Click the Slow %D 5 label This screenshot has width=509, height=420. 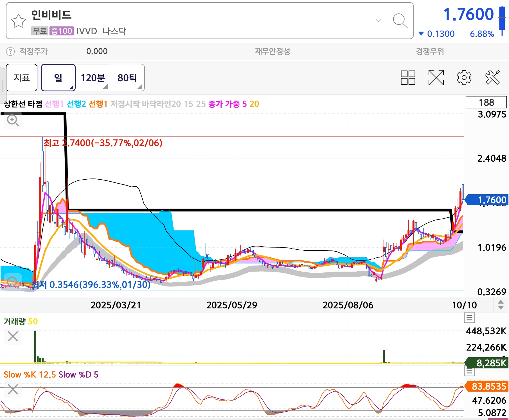coord(78,374)
